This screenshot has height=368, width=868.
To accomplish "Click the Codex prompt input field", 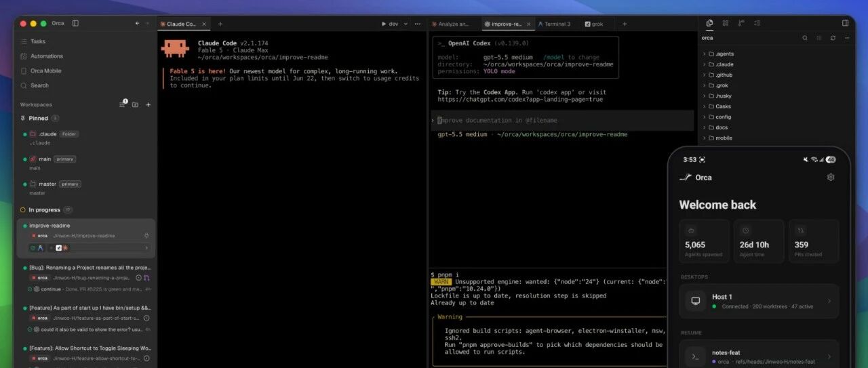I will coord(562,120).
